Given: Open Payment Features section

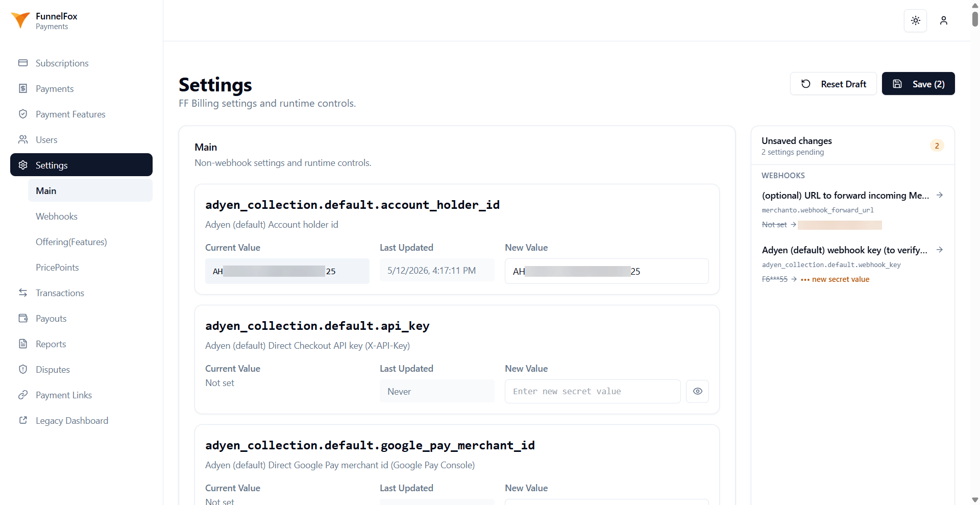Looking at the screenshot, I should [81, 114].
